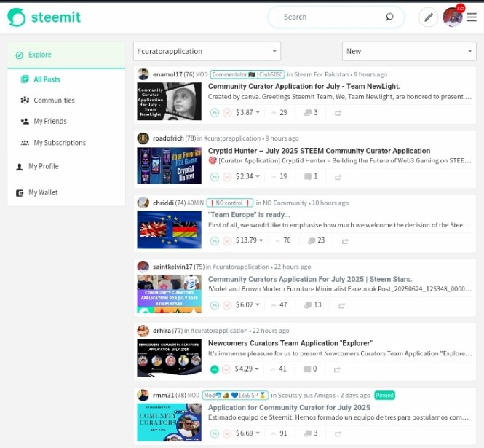Visit the Steem For Pakistan community link
Viewport: 484px width, 448px height.
[x=321, y=74]
